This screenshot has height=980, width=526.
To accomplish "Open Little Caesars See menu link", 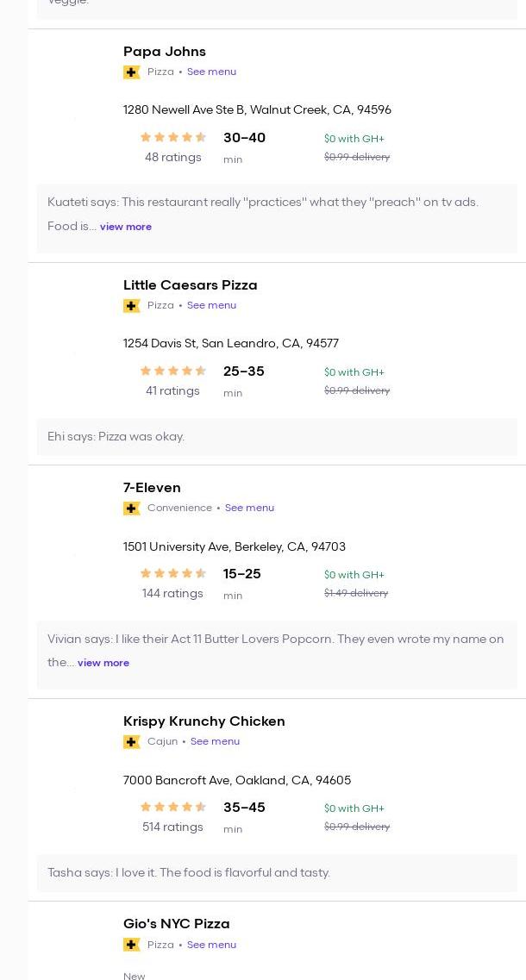I will coord(211,306).
